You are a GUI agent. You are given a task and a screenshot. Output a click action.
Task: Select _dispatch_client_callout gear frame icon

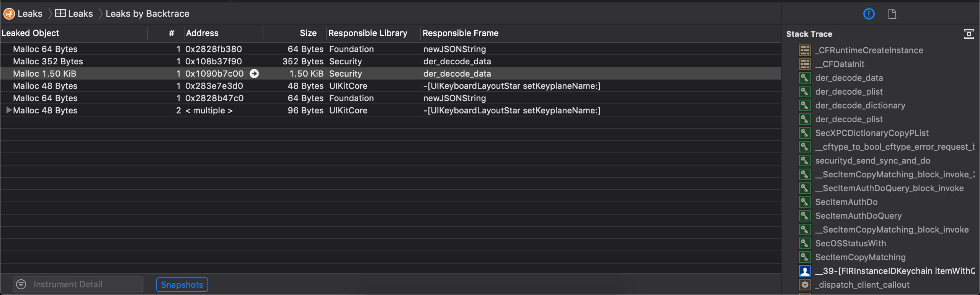point(805,285)
